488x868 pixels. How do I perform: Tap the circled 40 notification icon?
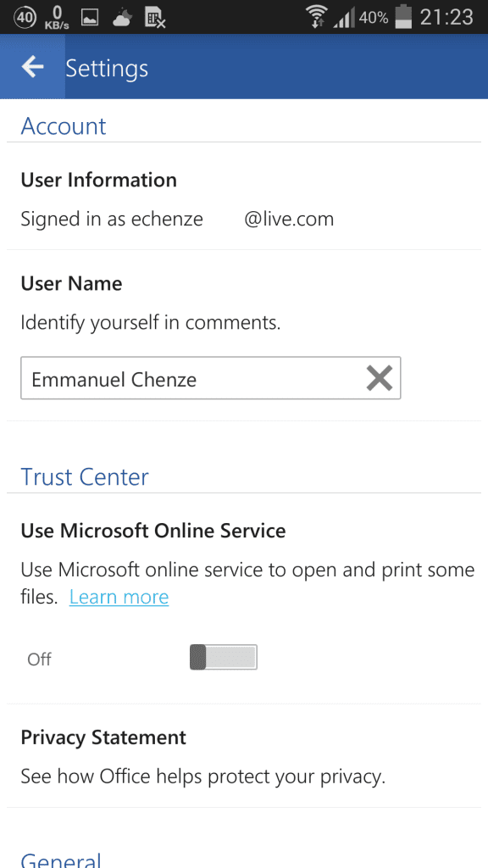(25, 18)
